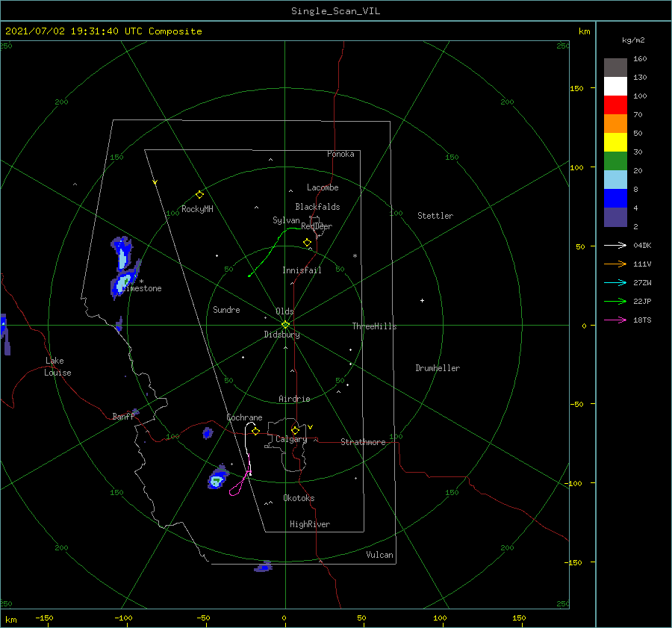Click the ThreeHills label
Image resolution: width=672 pixels, height=628 pixels.
pyautogui.click(x=375, y=326)
